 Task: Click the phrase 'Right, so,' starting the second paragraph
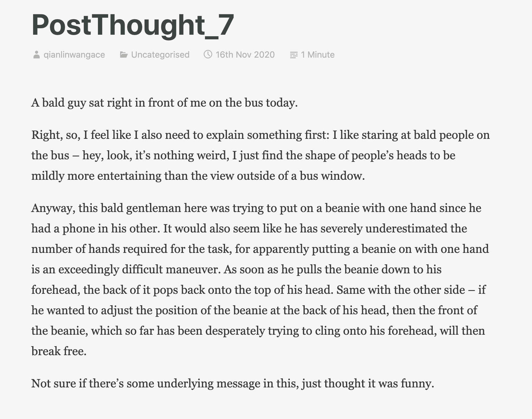[56, 135]
